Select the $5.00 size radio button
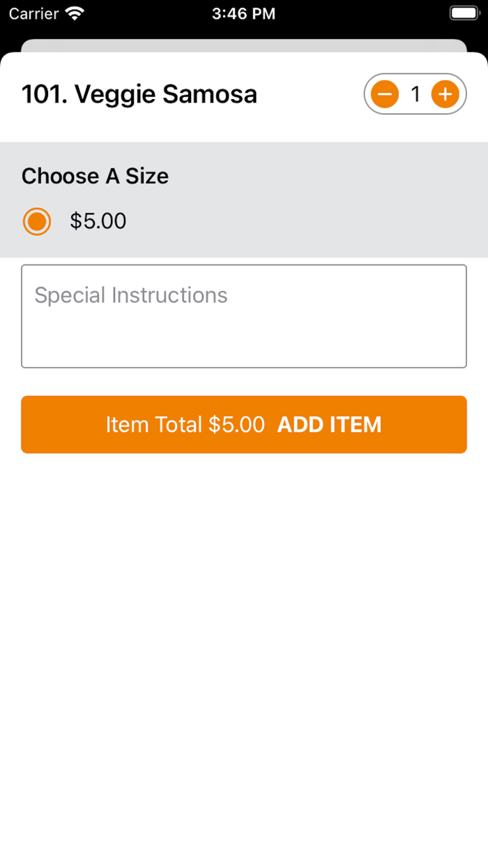488x868 pixels. 37,222
